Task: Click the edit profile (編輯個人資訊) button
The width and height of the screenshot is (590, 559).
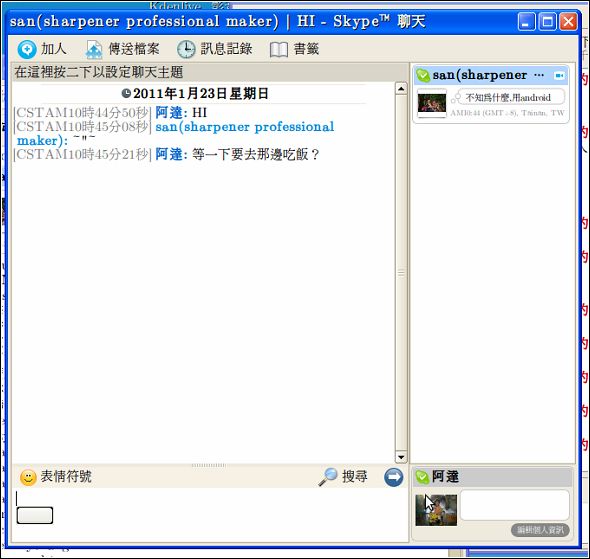Action: tap(540, 530)
